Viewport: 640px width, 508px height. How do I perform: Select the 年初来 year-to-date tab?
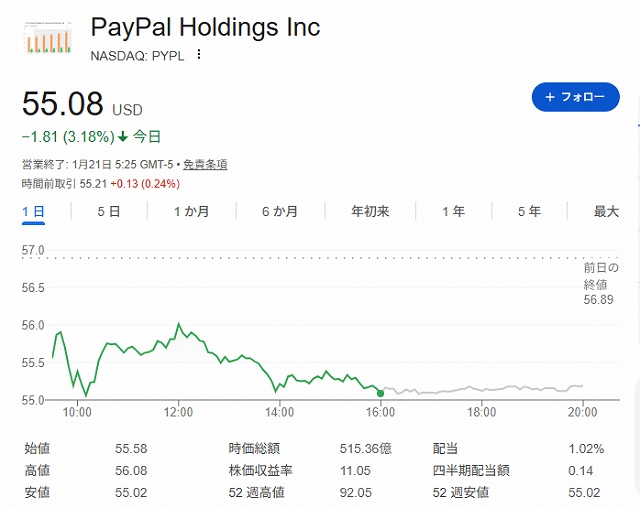click(x=370, y=211)
